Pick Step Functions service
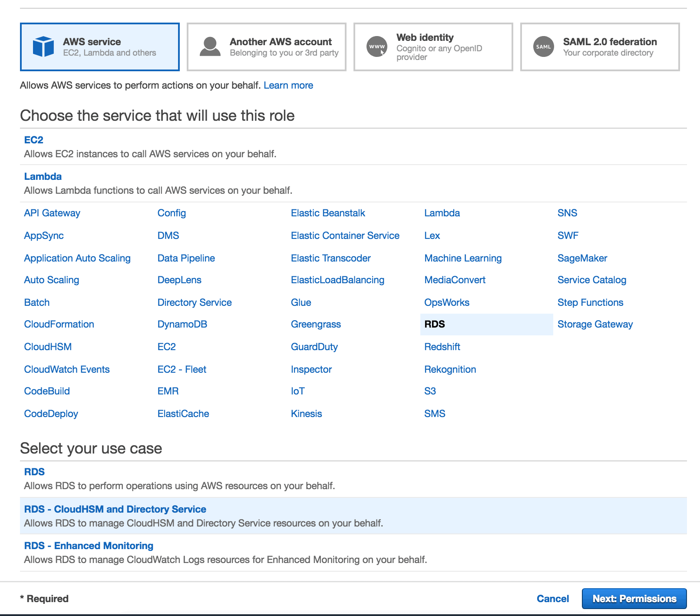This screenshot has height=616, width=700. pyautogui.click(x=591, y=302)
